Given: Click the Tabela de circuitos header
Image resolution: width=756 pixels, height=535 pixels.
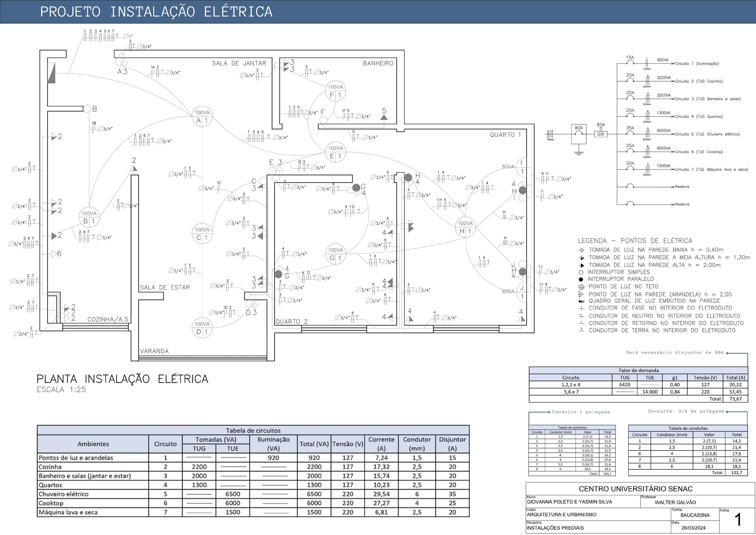Looking at the screenshot, I should pyautogui.click(x=253, y=430).
